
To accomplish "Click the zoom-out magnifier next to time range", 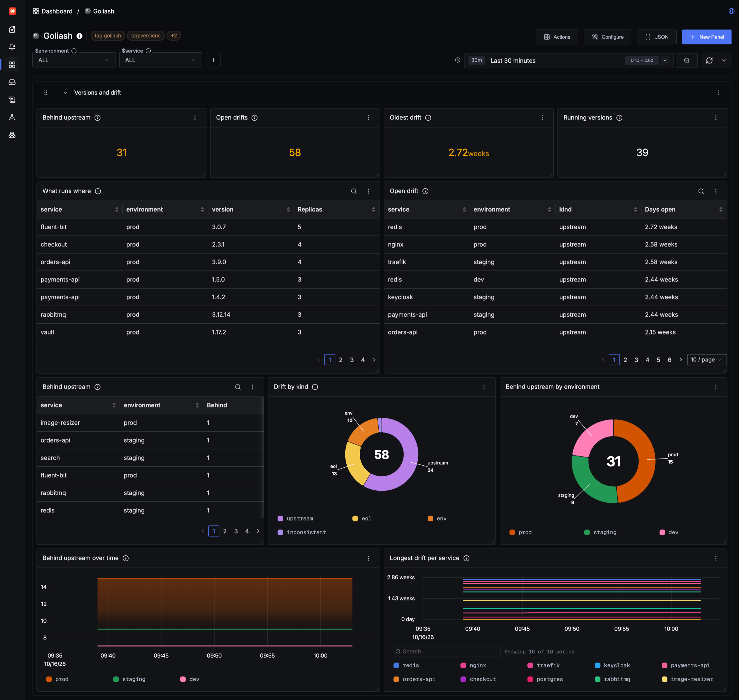I will click(686, 60).
